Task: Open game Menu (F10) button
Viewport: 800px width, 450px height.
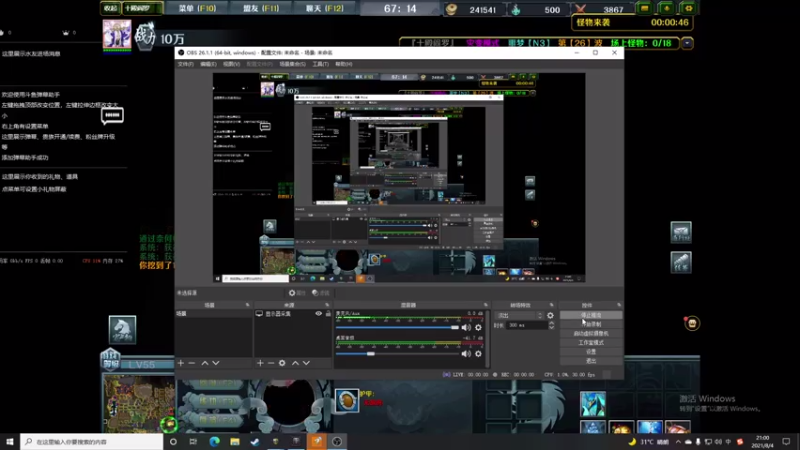Action: [x=197, y=9]
